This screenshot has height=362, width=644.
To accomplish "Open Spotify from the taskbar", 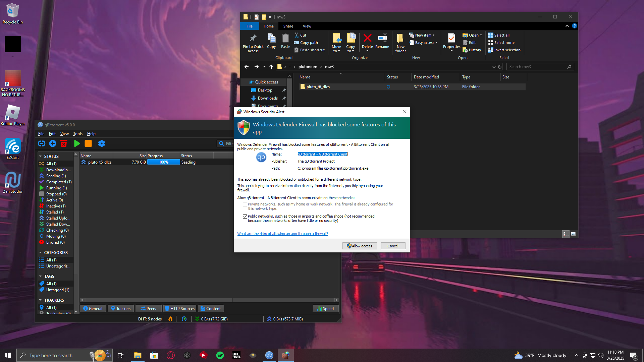I will (x=220, y=355).
